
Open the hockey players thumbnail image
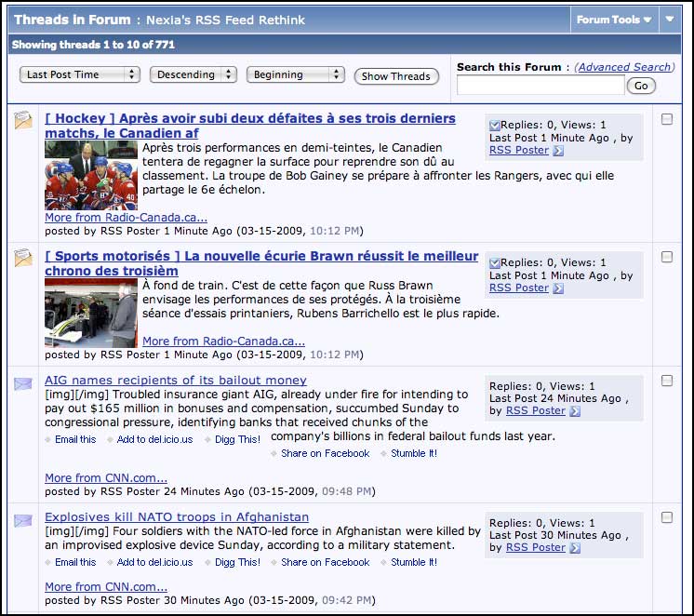pos(91,175)
